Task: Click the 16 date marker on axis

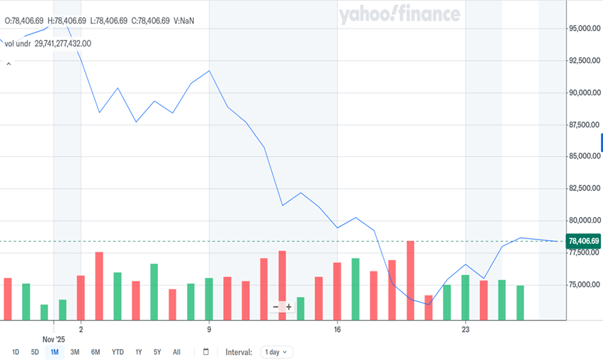Action: [x=338, y=329]
